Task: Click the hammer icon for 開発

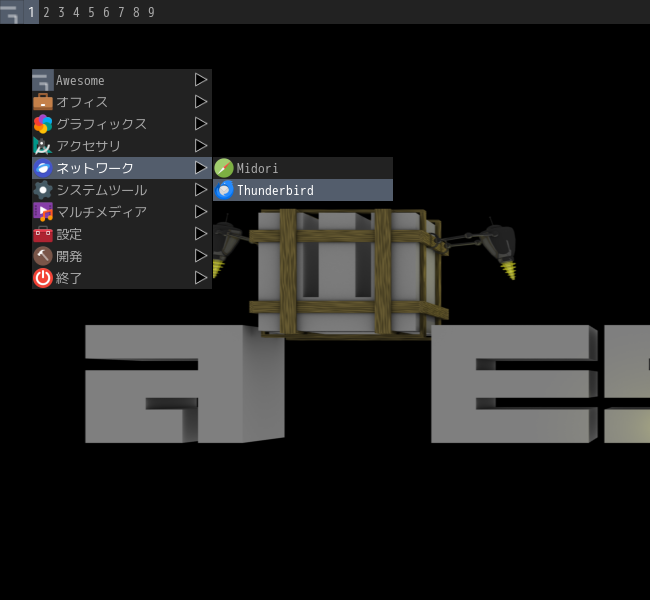Action: tap(43, 256)
